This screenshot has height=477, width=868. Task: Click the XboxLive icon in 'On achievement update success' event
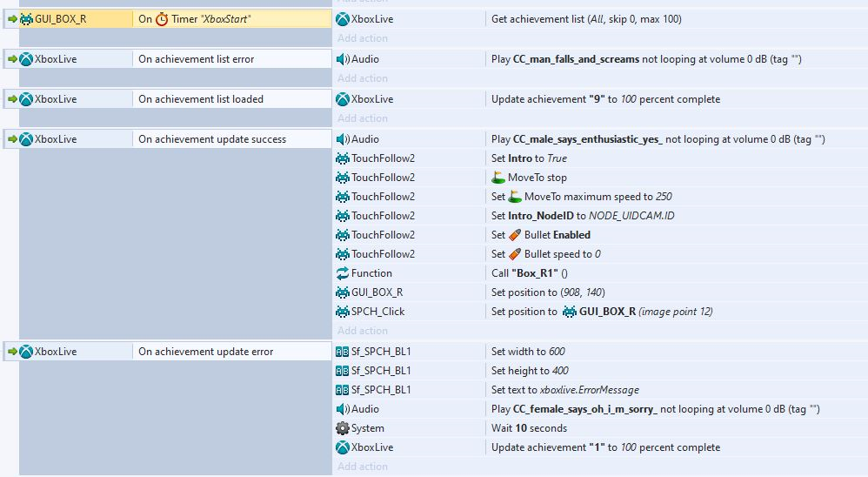click(x=26, y=139)
